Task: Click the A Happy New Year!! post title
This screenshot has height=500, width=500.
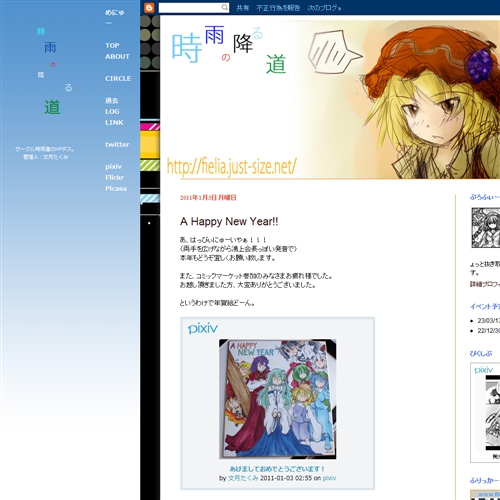Action: pos(229,221)
